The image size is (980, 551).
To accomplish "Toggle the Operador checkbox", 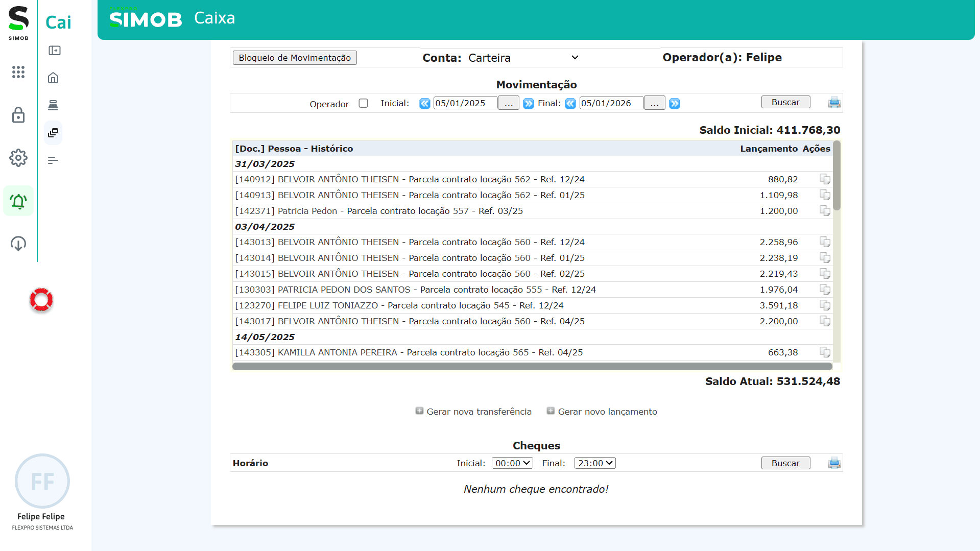I will tap(363, 103).
